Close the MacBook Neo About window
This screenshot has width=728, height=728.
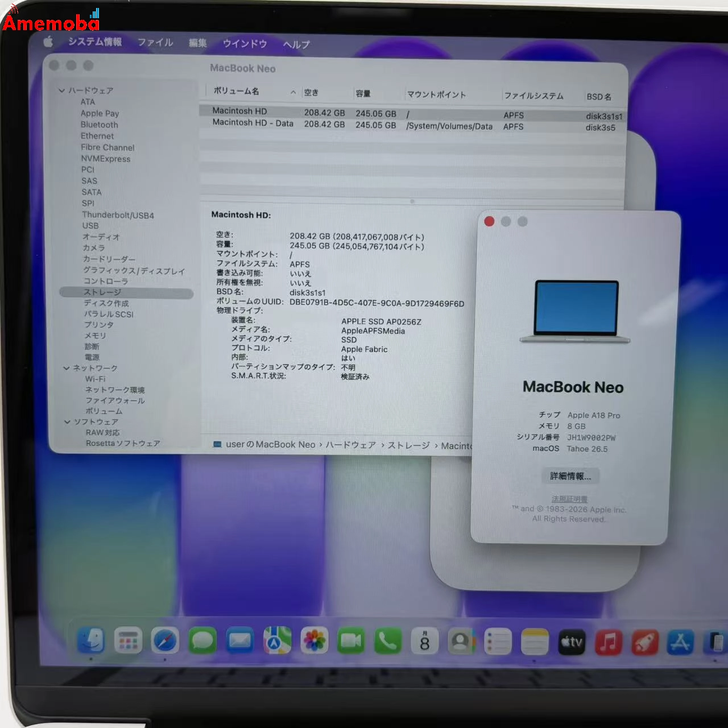[489, 221]
